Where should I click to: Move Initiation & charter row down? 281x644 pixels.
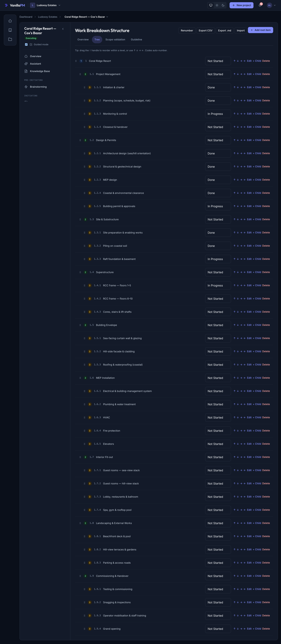(x=238, y=87)
